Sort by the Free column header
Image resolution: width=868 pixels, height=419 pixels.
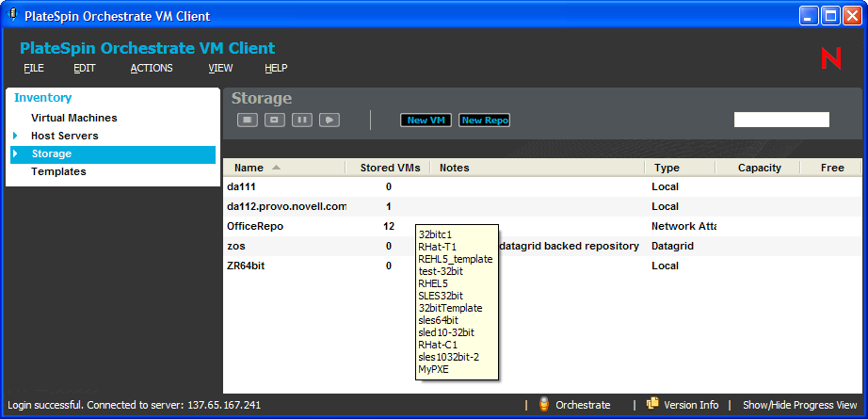point(831,168)
